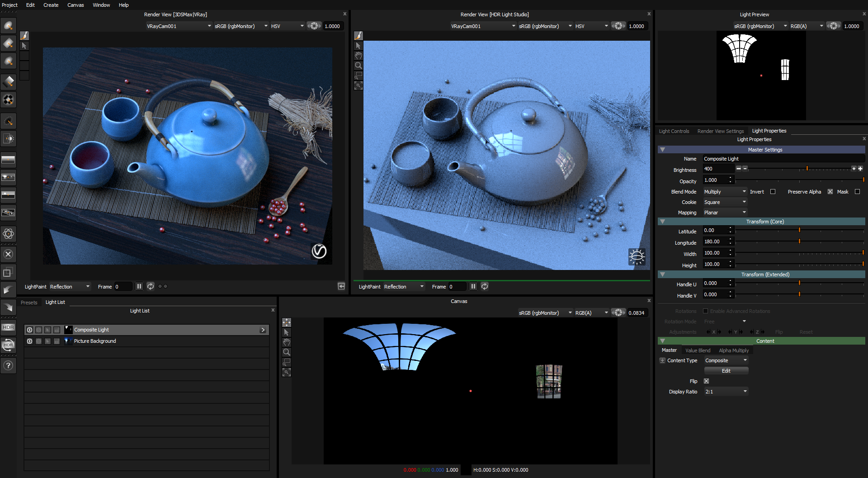Open the Display Ratio 2:1 dropdown
868x478 pixels.
click(726, 392)
